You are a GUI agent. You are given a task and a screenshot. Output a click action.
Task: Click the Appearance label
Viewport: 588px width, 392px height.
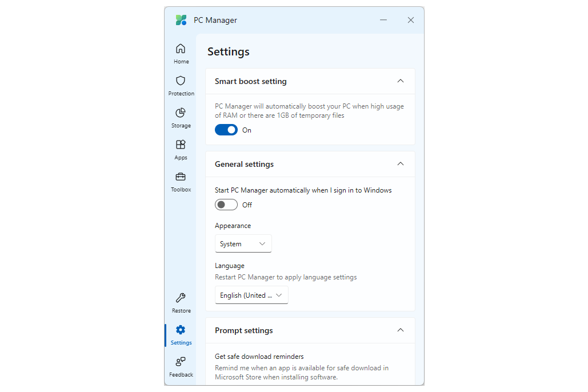(233, 226)
